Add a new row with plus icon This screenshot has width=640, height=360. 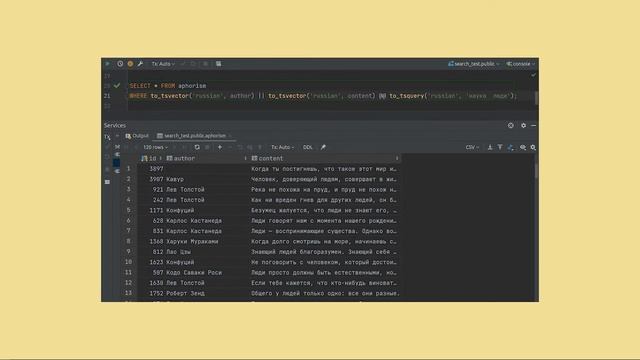(220, 147)
